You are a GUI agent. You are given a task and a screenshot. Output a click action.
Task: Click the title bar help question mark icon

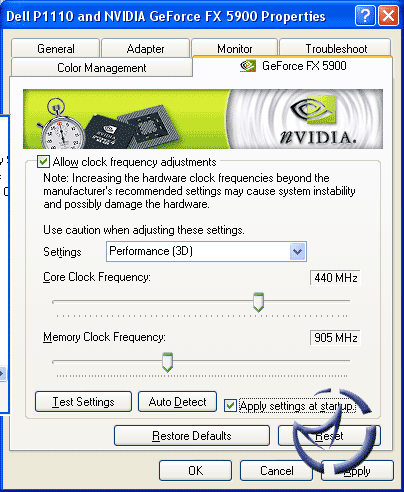365,16
